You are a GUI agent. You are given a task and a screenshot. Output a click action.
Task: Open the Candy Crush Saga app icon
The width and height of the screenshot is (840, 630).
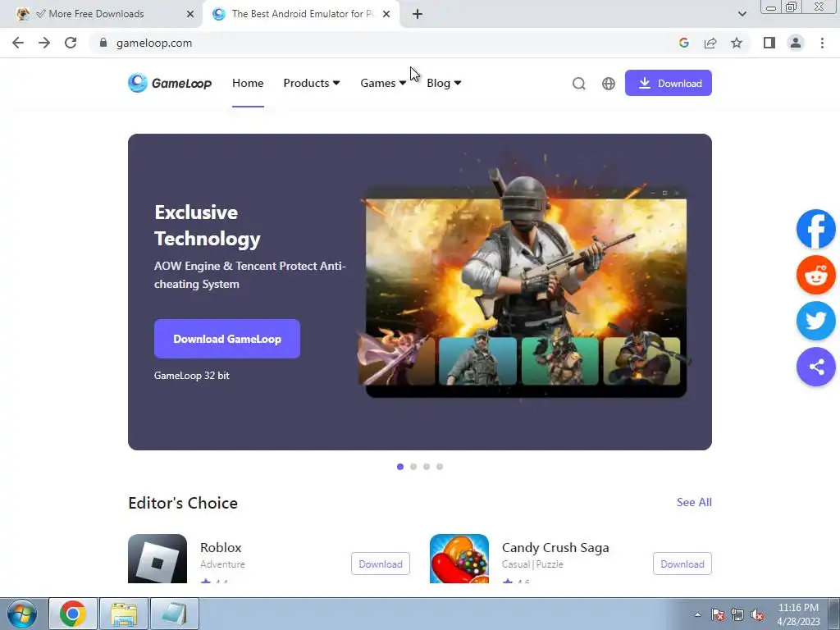point(459,559)
